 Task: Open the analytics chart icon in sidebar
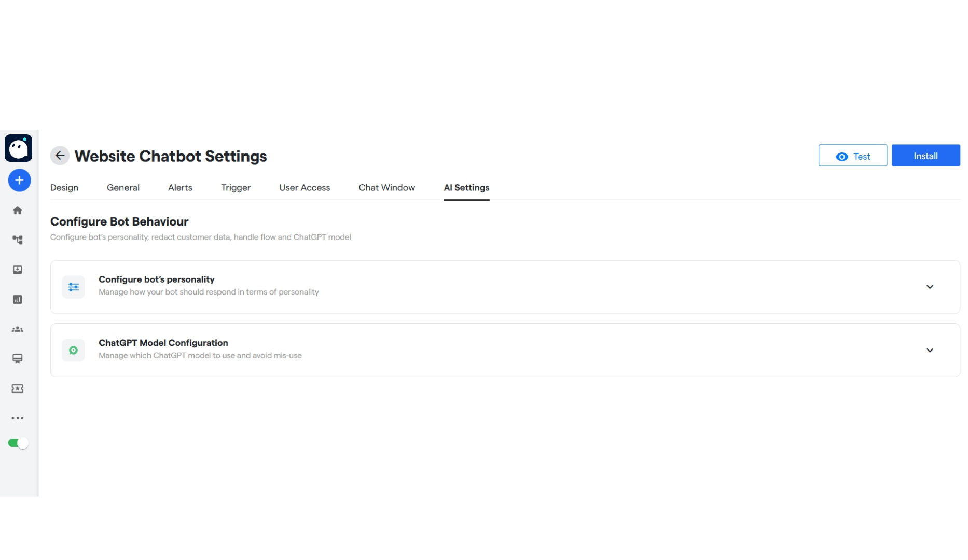18,300
